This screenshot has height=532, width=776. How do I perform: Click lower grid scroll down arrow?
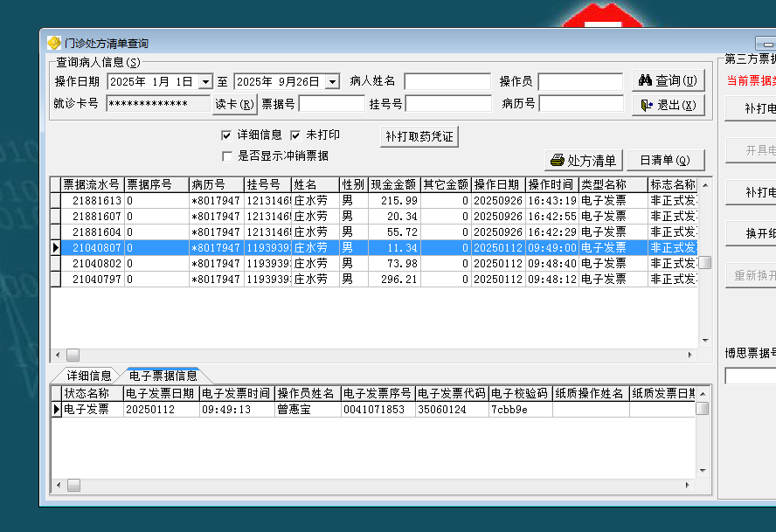(703, 471)
